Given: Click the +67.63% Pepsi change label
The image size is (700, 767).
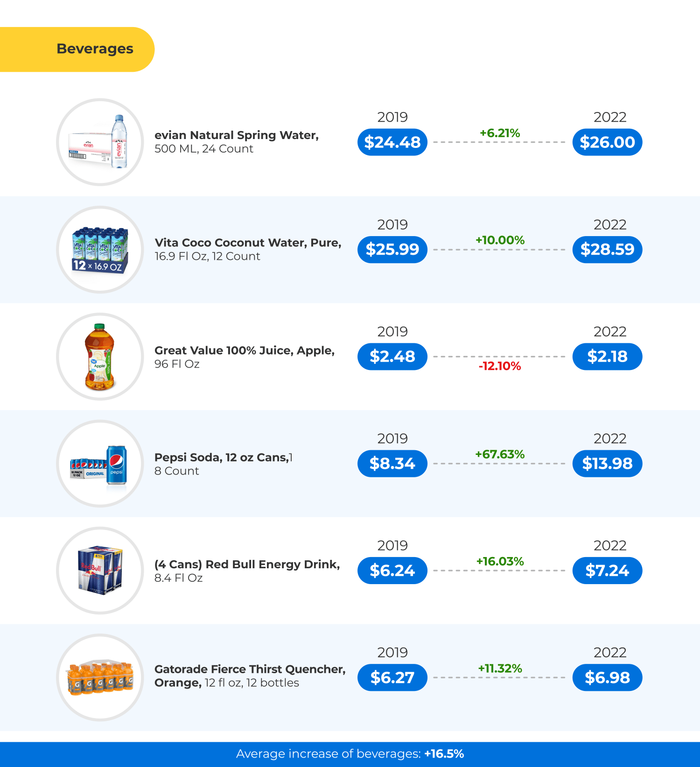Looking at the screenshot, I should click(499, 454).
